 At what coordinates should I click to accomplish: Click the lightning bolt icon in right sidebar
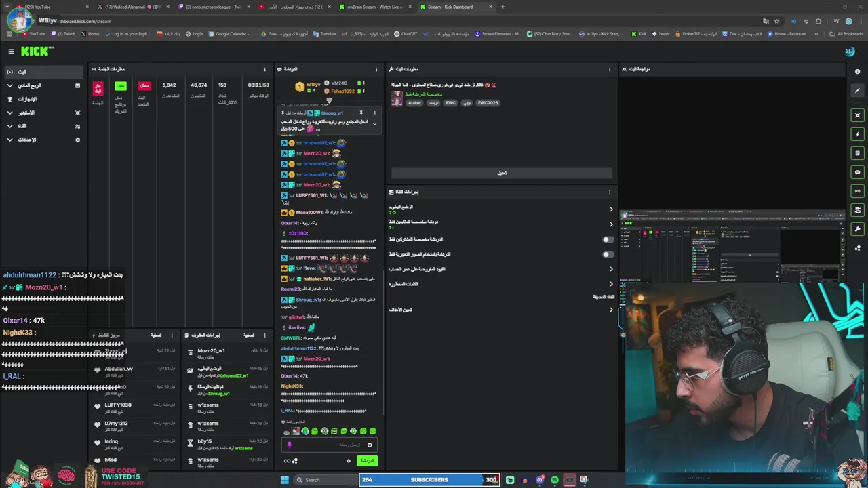point(857,134)
